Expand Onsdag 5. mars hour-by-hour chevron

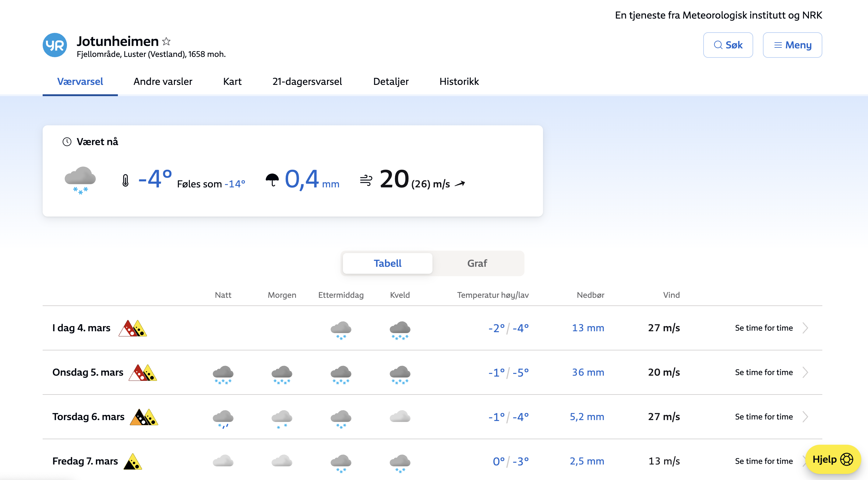[x=805, y=372]
